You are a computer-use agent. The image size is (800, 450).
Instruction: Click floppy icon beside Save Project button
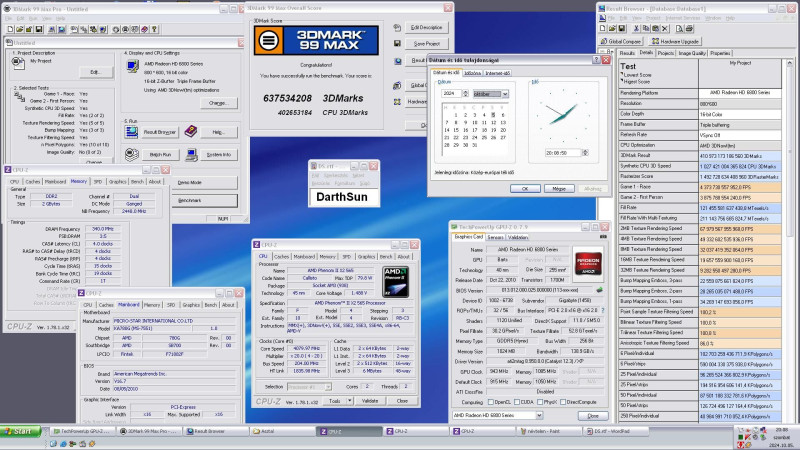click(397, 44)
